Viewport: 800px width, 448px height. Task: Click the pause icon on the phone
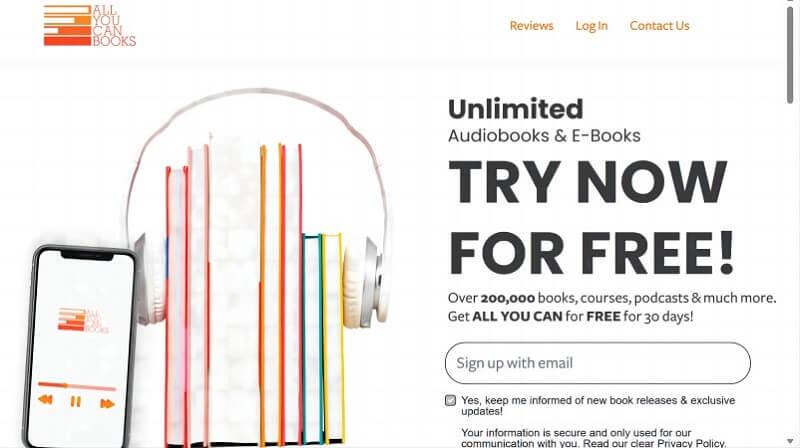pyautogui.click(x=76, y=402)
